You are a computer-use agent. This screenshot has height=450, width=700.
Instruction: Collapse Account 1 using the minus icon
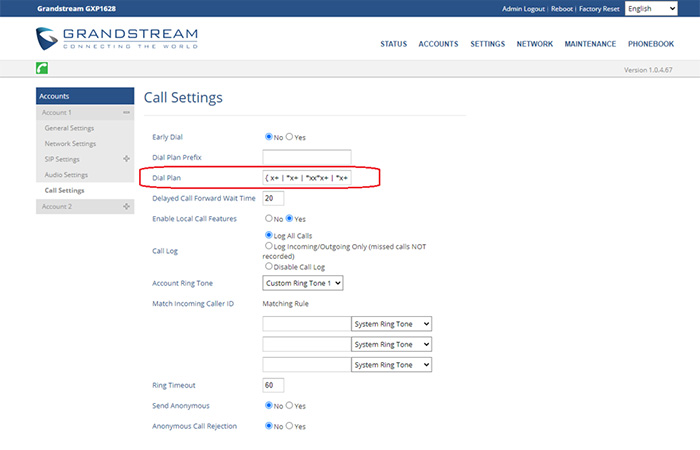point(127,113)
